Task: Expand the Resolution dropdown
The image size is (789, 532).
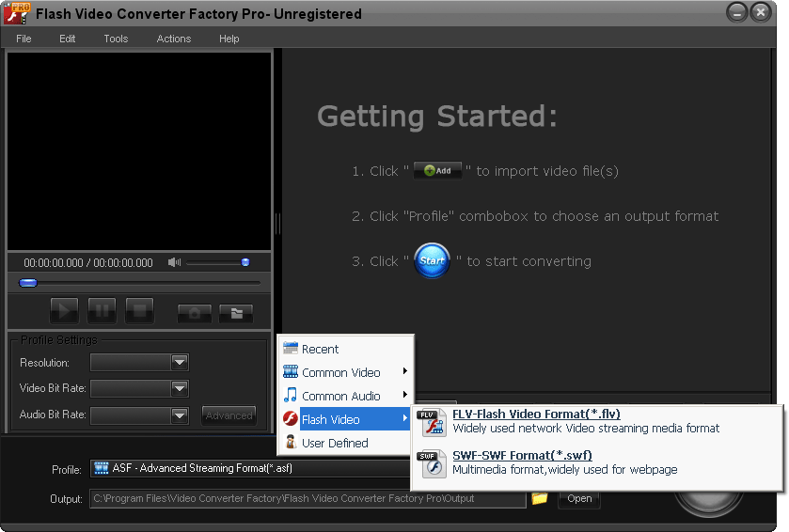Action: pyautogui.click(x=179, y=362)
